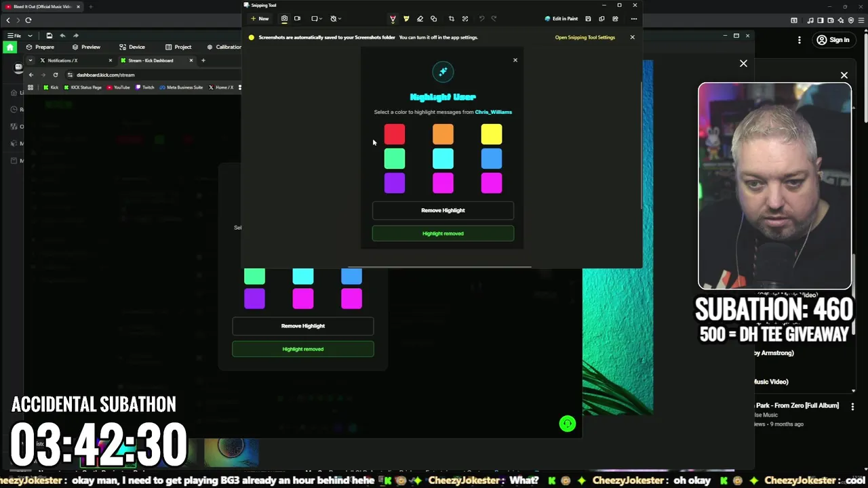
Task: Open the Meta Business Suite bookmark
Action: (x=180, y=87)
